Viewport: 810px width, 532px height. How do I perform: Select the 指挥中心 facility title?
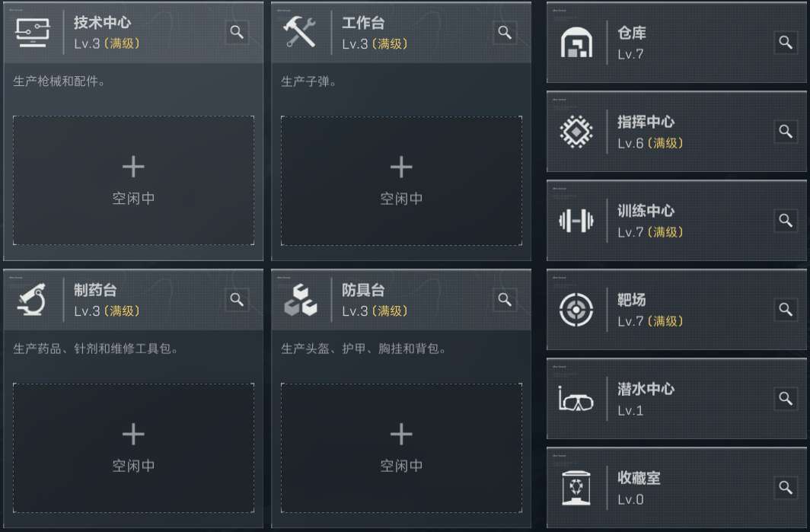[646, 122]
